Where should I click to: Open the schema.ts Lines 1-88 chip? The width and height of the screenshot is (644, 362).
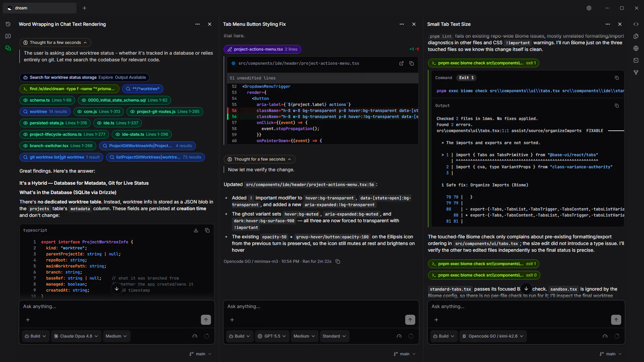click(x=47, y=100)
